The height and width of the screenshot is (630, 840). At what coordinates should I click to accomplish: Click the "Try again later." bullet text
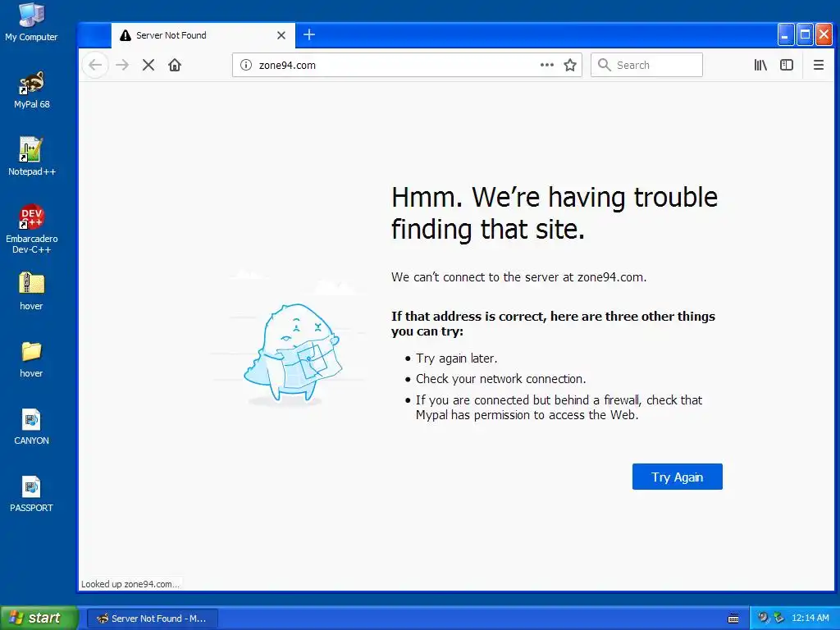point(456,358)
